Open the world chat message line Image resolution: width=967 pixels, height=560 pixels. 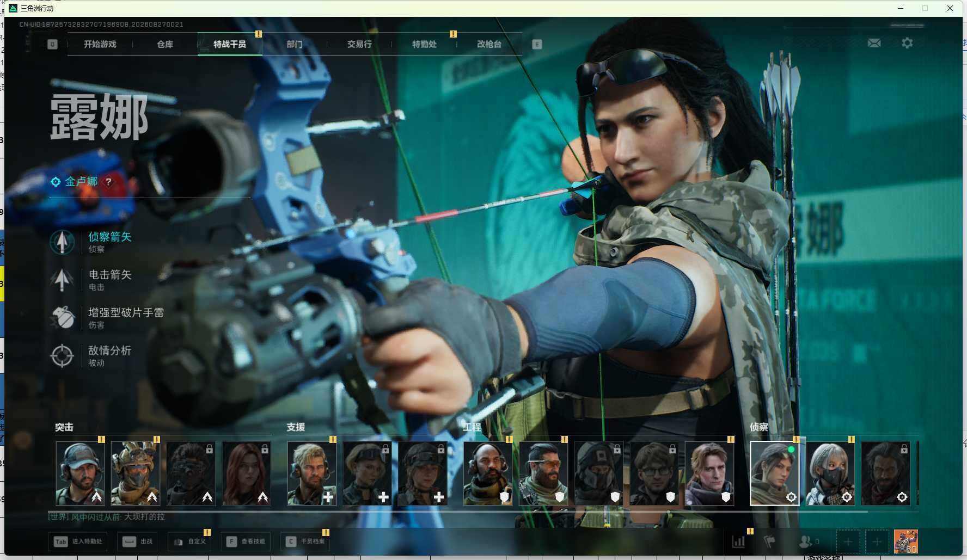pyautogui.click(x=106, y=516)
